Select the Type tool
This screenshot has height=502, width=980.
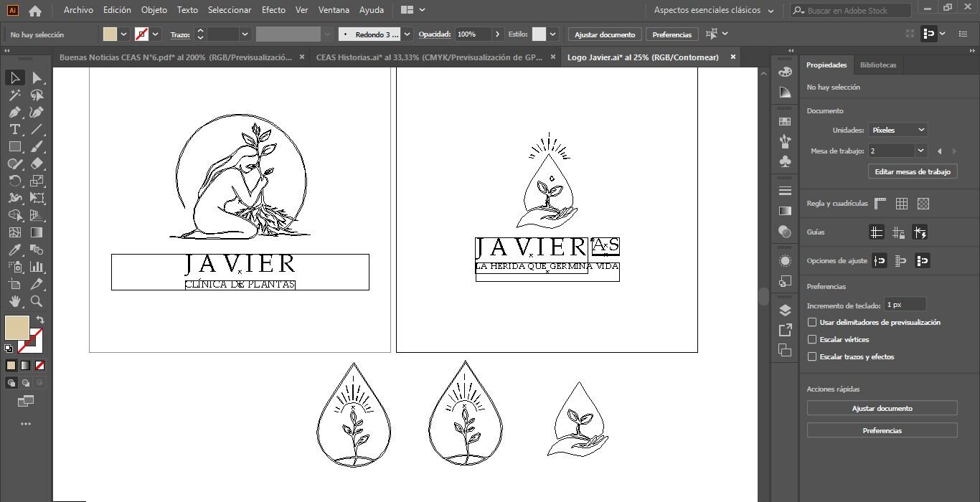pos(14,129)
